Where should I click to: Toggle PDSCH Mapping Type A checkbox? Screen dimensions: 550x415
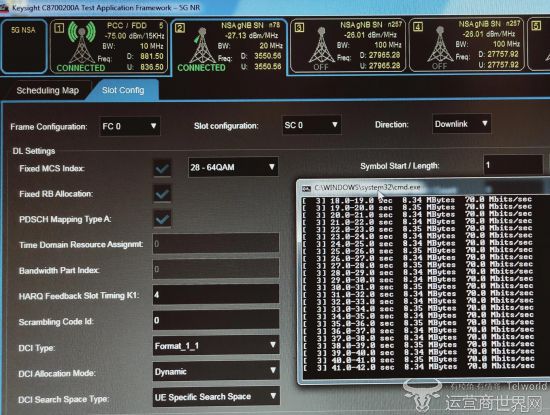pyautogui.click(x=162, y=219)
